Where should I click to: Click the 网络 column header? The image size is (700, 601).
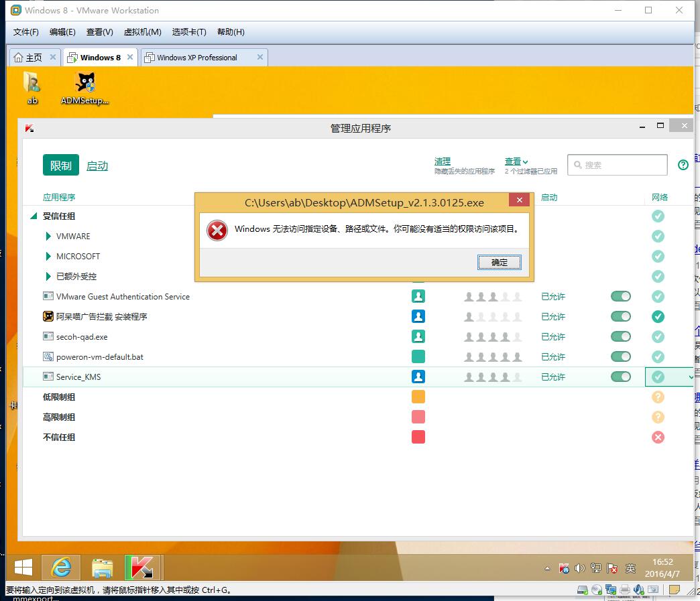pos(659,197)
